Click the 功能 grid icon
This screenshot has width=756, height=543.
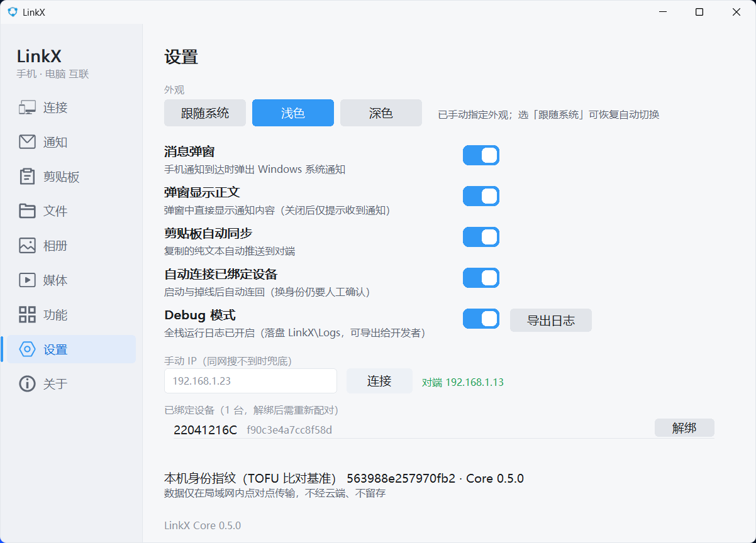click(27, 315)
